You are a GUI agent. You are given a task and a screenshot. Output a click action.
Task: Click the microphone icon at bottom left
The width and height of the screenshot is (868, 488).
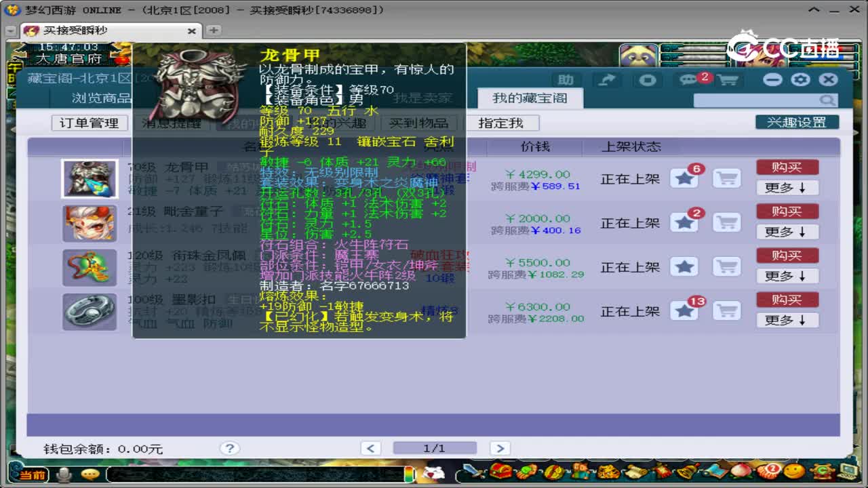[x=64, y=474]
